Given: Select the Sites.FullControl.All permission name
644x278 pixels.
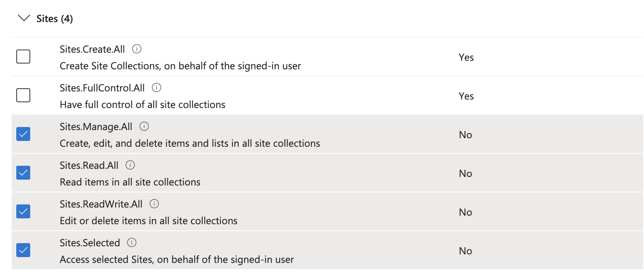Looking at the screenshot, I should [102, 88].
